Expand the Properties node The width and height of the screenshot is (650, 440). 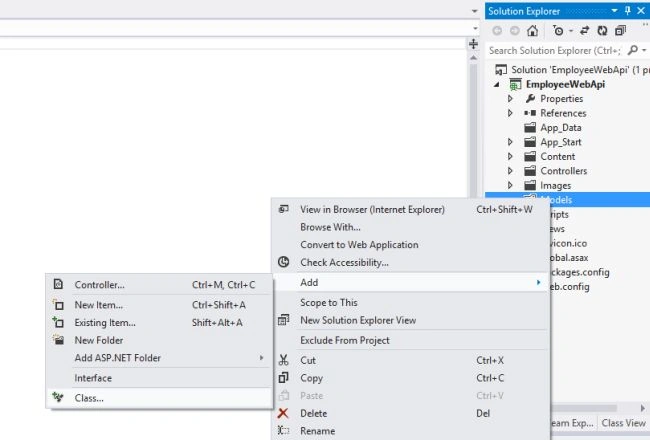coord(510,99)
